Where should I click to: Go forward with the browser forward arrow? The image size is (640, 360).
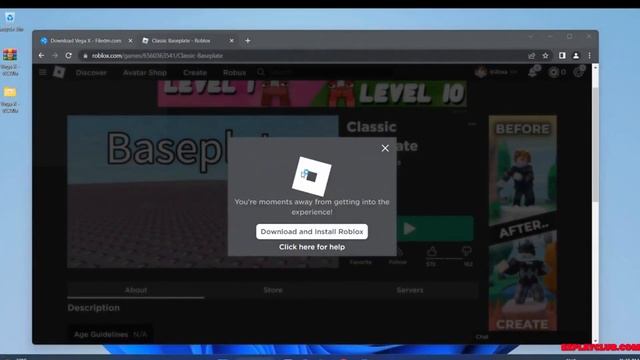coord(55,56)
